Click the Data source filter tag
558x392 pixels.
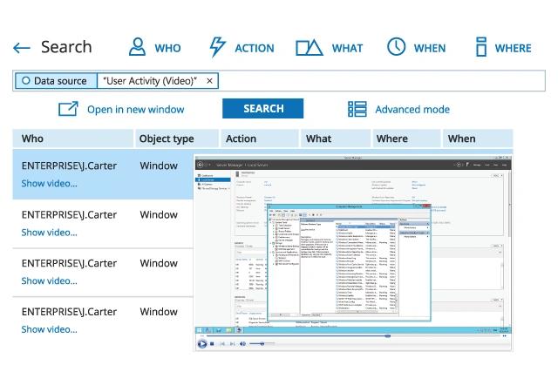pyautogui.click(x=56, y=81)
